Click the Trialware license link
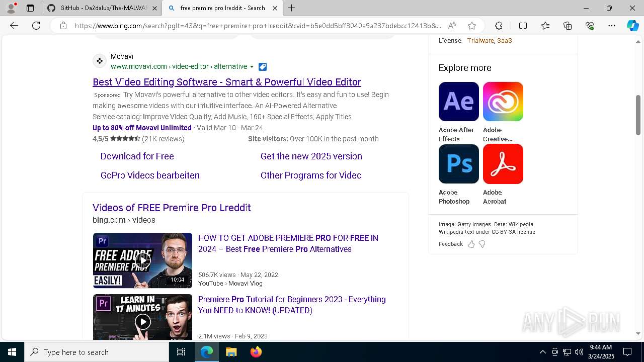644x362 pixels. point(480,41)
